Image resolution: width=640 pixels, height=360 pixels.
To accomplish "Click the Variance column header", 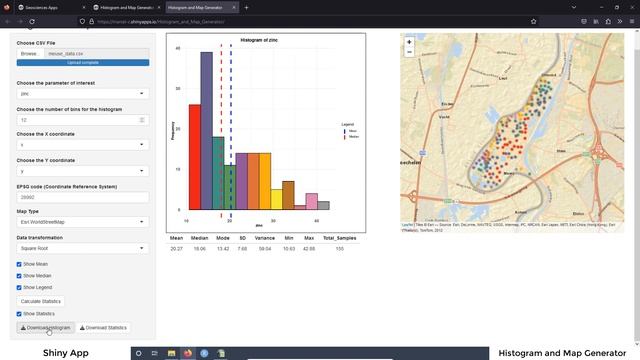I will (x=264, y=238).
